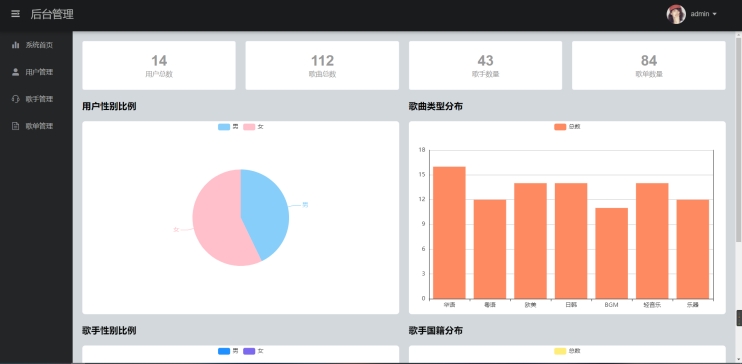Select the 歌单数量 card showing 84

[649, 65]
